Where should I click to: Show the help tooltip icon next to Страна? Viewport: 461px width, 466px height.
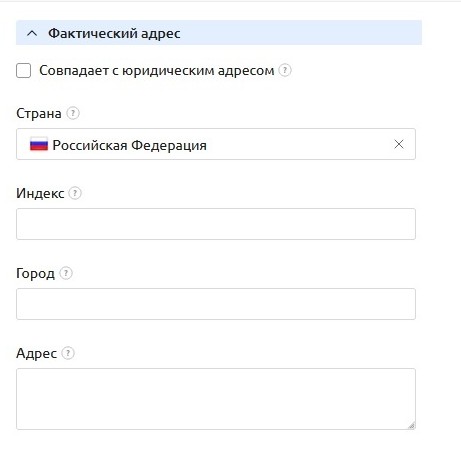point(73,113)
